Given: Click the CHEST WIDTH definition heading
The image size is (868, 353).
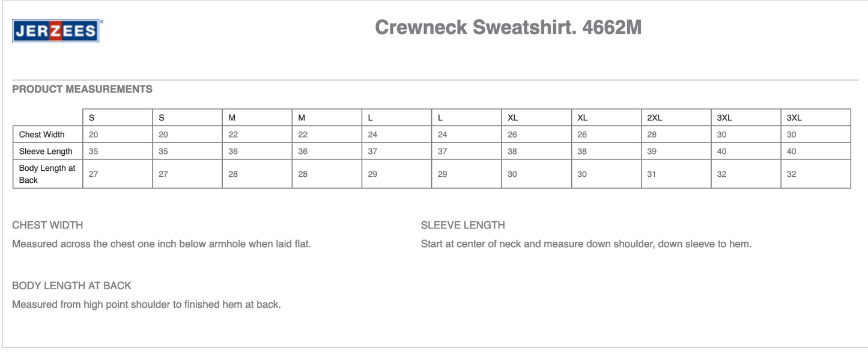Looking at the screenshot, I should point(47,226).
